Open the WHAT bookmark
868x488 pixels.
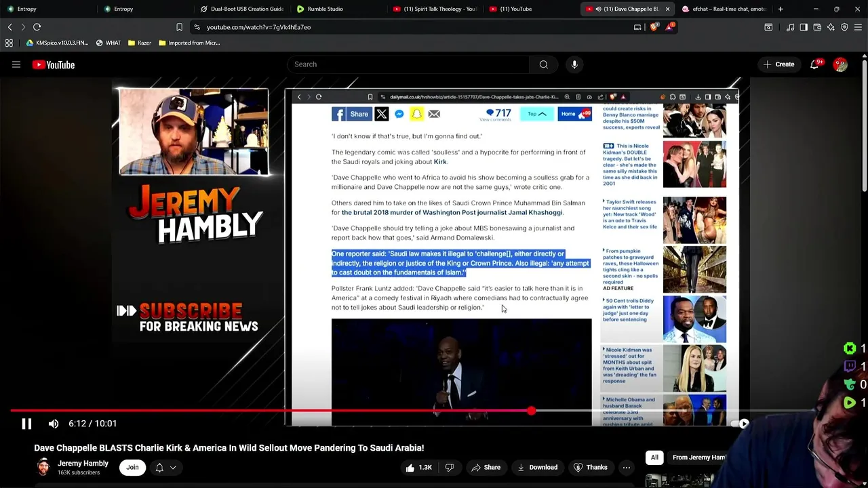pos(108,43)
